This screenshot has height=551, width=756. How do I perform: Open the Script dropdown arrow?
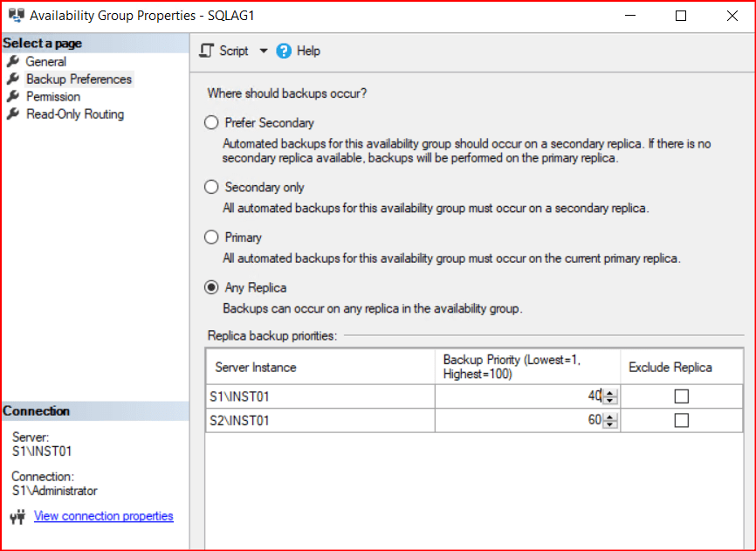point(264,51)
